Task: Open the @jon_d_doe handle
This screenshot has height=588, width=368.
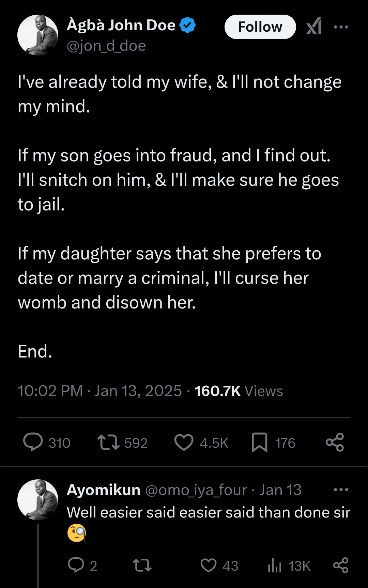Action: [106, 46]
